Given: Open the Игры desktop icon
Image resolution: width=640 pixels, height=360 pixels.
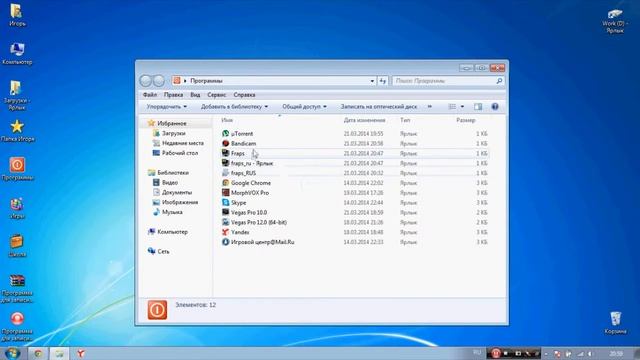Looking at the screenshot, I should coord(17,208).
